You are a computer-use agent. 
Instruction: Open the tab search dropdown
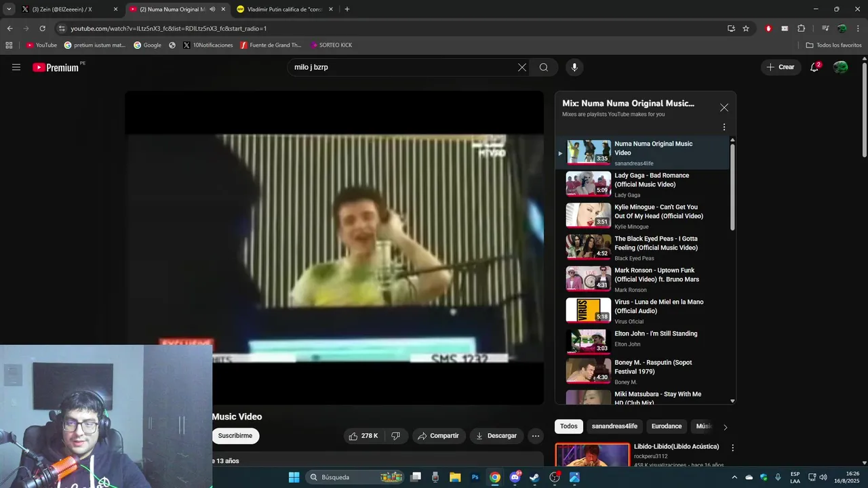pos(9,9)
